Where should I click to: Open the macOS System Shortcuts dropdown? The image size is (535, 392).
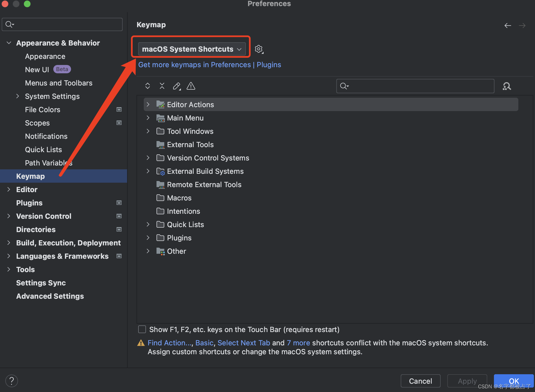point(191,49)
